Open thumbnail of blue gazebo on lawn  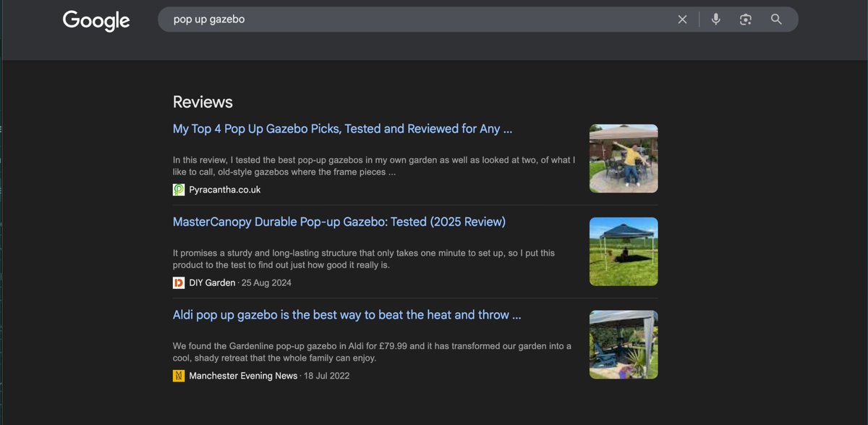(624, 251)
